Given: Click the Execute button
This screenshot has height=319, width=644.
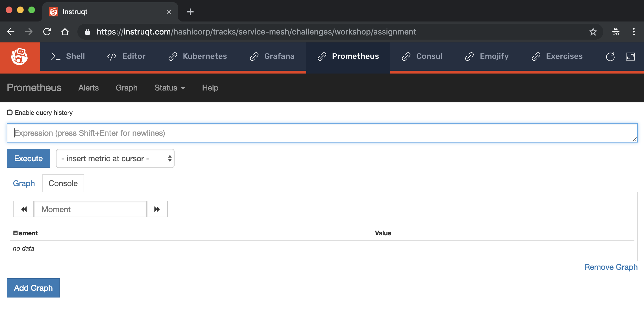Looking at the screenshot, I should tap(29, 158).
